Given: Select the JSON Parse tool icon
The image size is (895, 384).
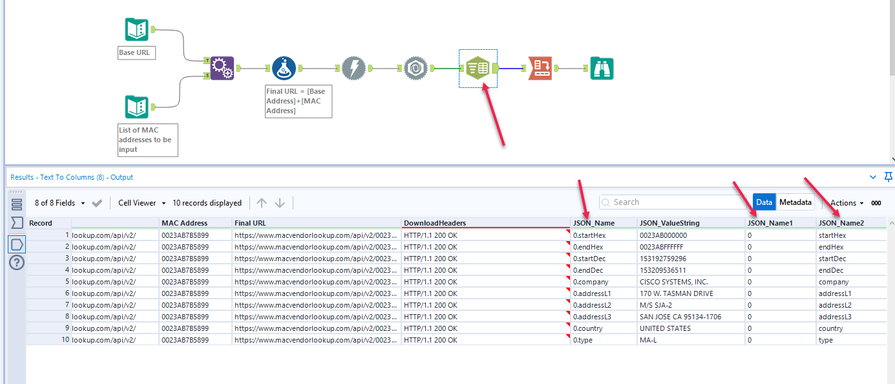Looking at the screenshot, I should point(416,68).
